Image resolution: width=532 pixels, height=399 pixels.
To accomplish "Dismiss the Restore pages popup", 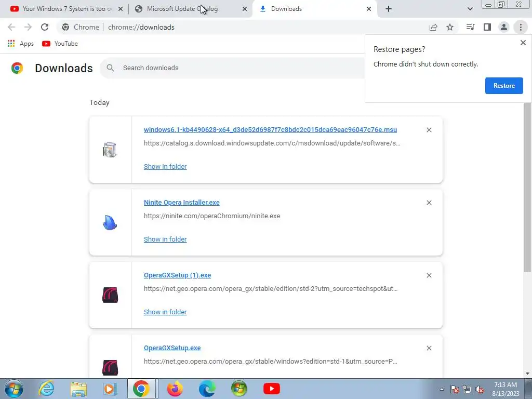I will click(523, 43).
